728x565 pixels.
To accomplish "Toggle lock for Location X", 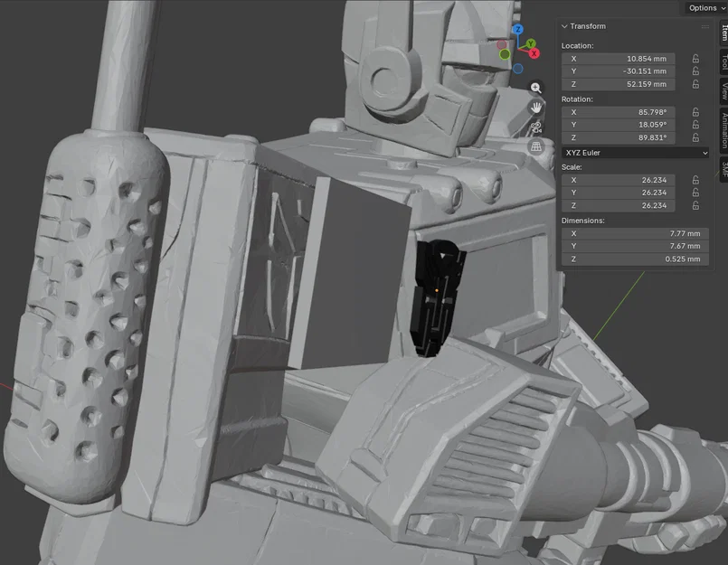I will pos(695,59).
